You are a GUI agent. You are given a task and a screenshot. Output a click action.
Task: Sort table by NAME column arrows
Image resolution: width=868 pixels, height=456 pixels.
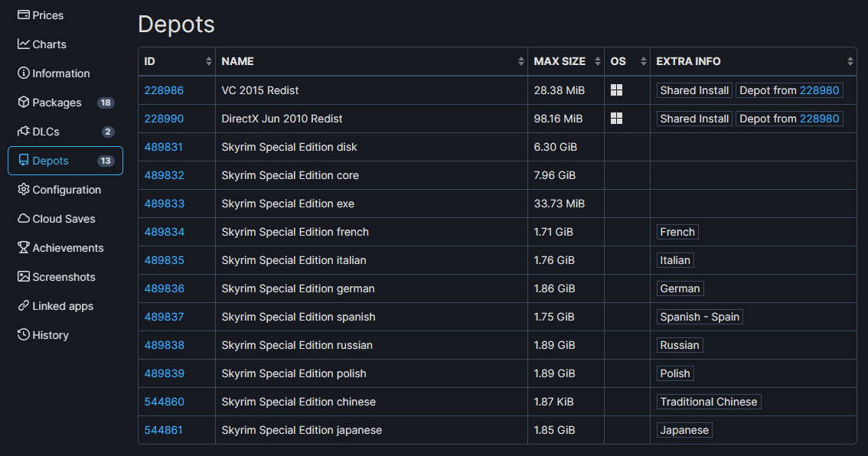tap(521, 61)
